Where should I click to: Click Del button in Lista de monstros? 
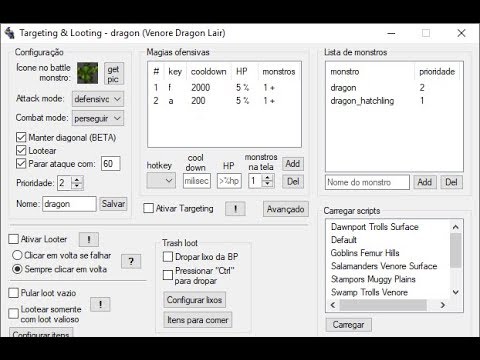point(451,182)
